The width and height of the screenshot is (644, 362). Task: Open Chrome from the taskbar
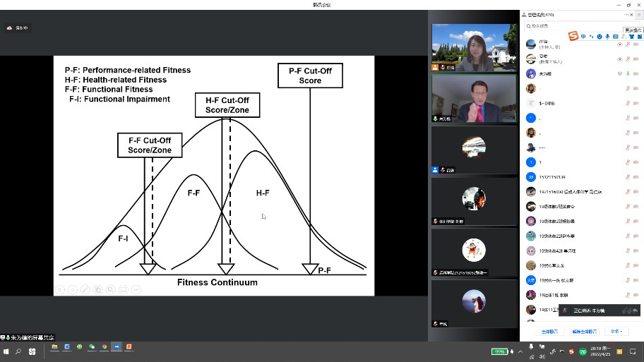104,347
